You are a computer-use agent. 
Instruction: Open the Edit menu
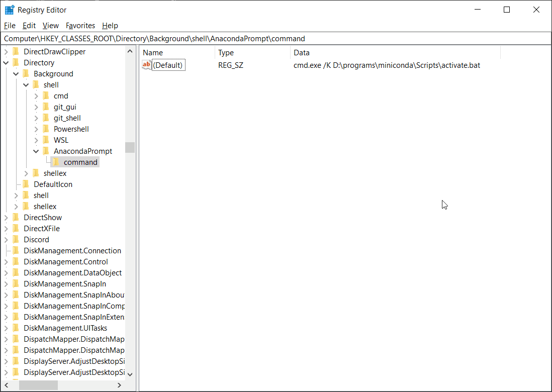coord(29,26)
